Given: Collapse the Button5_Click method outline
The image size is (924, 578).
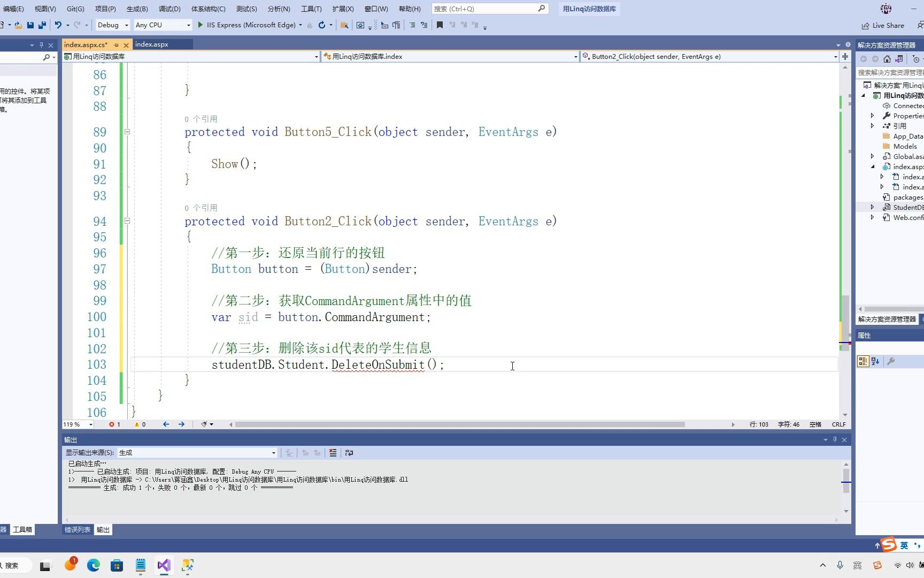Looking at the screenshot, I should 127,132.
